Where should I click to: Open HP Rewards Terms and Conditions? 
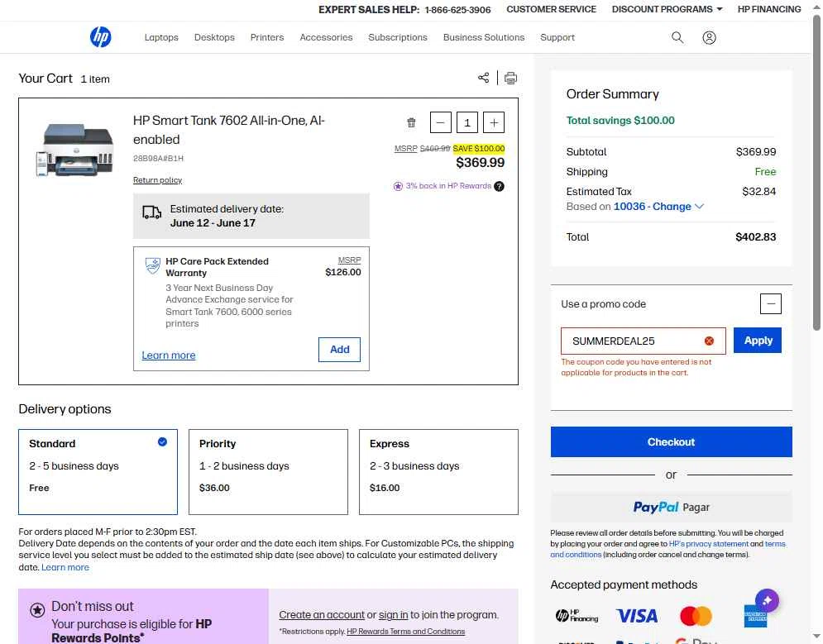tap(406, 632)
